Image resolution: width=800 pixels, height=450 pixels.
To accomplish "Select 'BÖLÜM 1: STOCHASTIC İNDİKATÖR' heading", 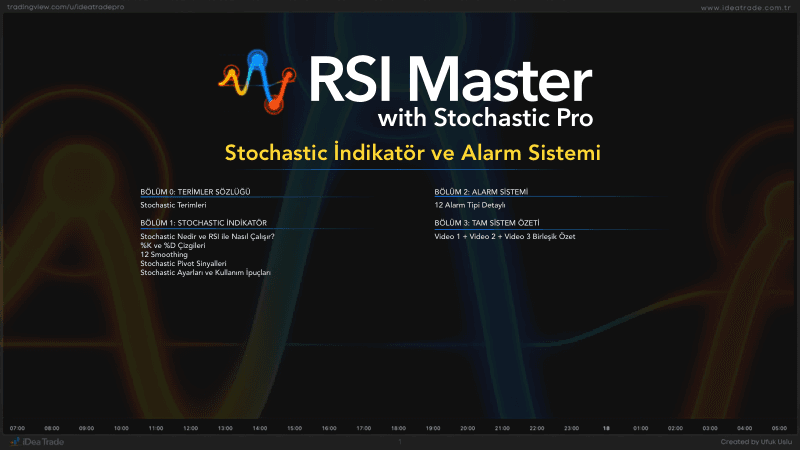I will point(204,223).
